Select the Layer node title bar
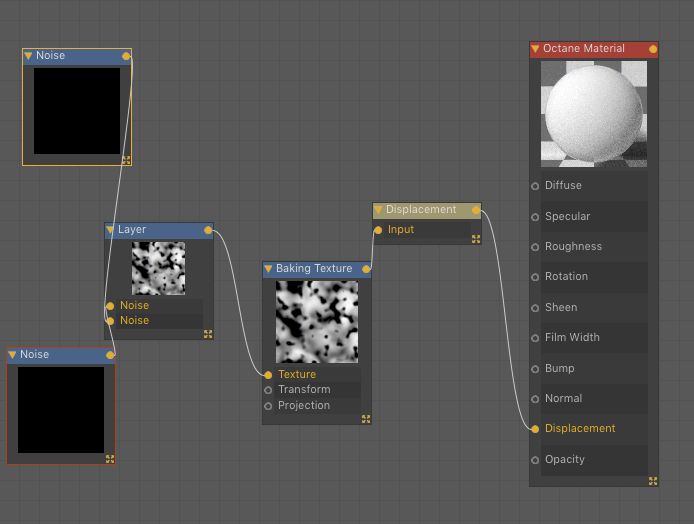The height and width of the screenshot is (524, 694). (159, 230)
